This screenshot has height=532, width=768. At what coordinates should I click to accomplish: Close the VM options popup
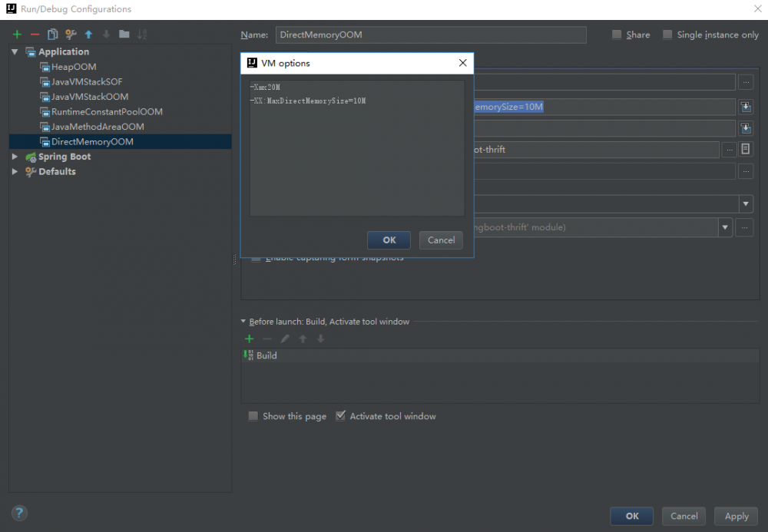click(x=462, y=63)
